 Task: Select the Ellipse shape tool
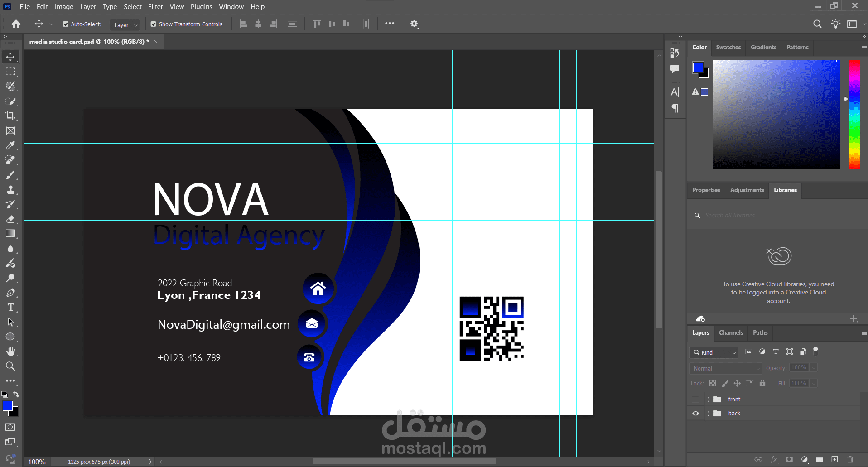[x=10, y=337]
